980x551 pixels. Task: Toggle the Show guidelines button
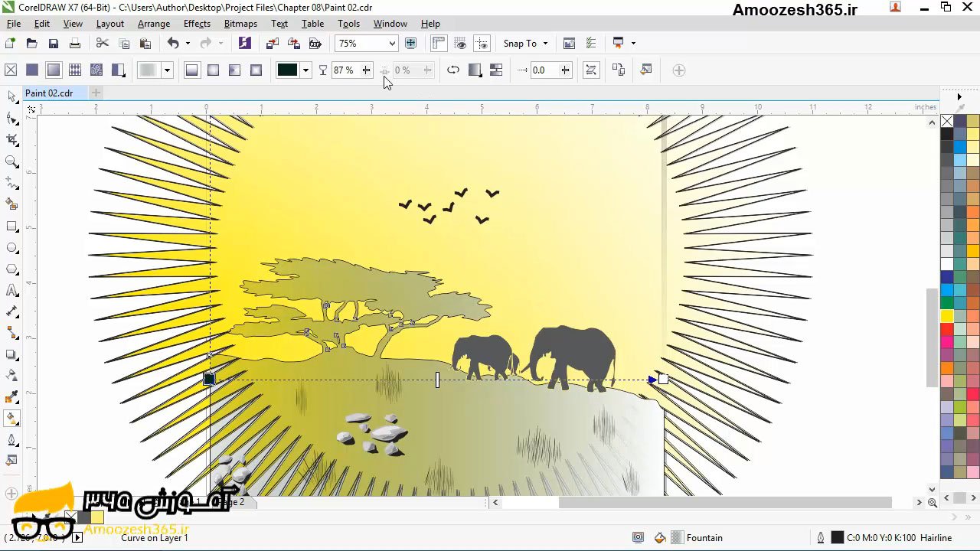[x=482, y=44]
